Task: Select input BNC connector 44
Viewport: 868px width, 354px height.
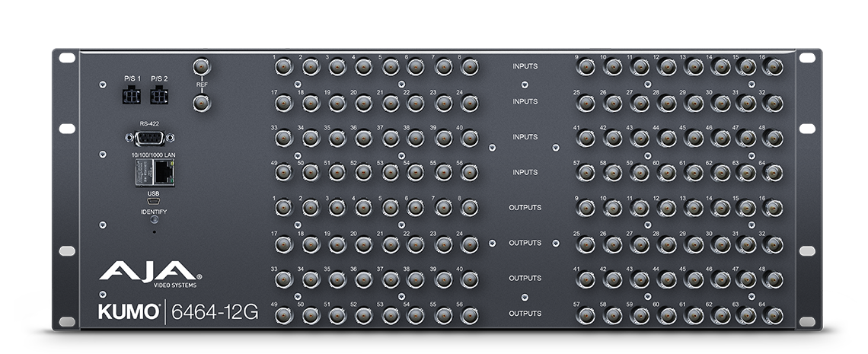Action: (x=666, y=139)
